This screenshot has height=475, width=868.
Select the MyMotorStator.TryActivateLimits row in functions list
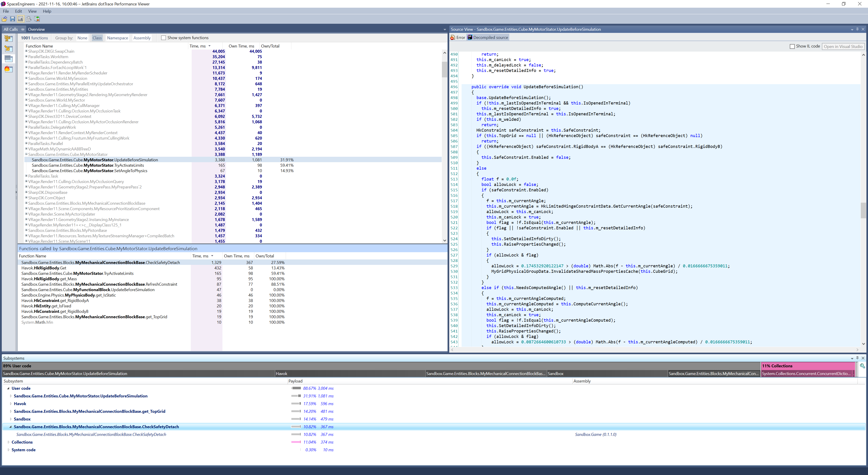[x=88, y=165]
